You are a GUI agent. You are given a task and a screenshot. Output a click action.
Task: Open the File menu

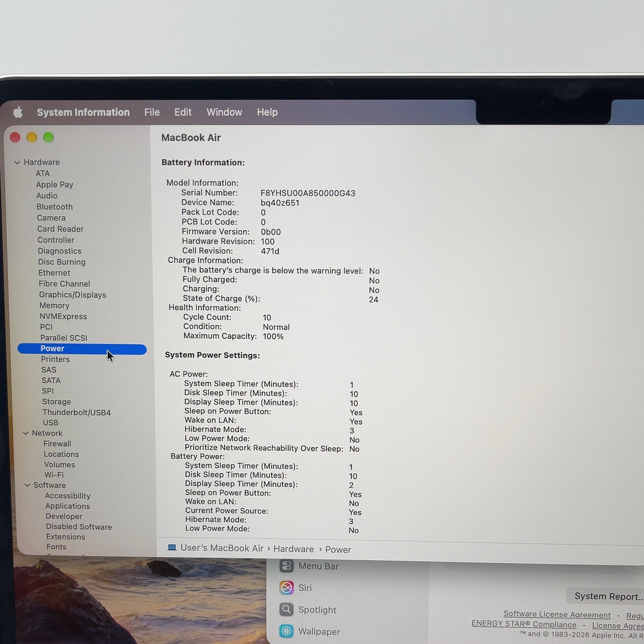point(152,112)
